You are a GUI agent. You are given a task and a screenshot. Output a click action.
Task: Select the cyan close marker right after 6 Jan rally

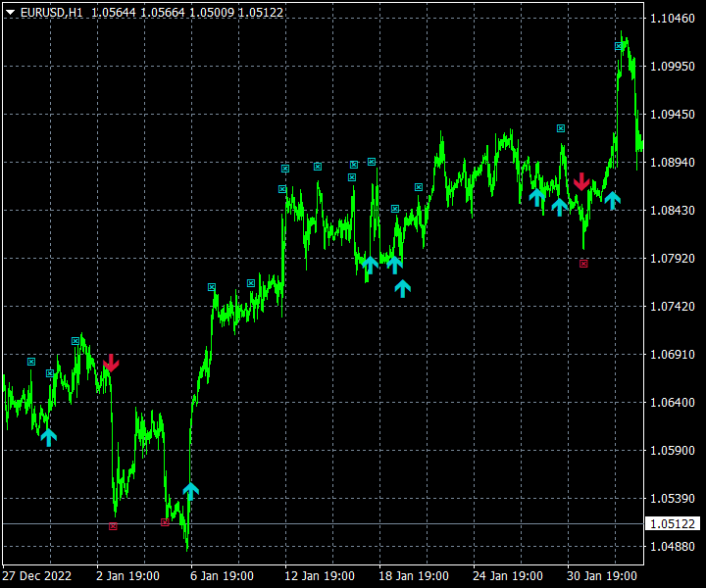212,287
